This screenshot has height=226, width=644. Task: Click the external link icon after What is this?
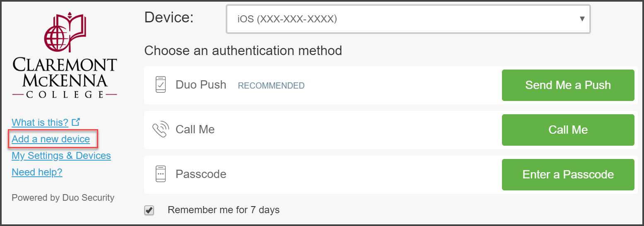point(75,122)
